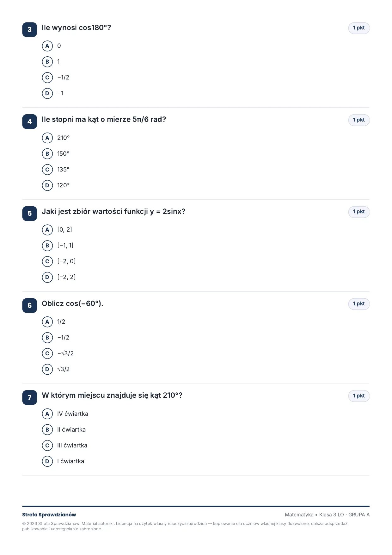
Task: Click the 1 pkt badge for question 3
Action: pos(359,28)
